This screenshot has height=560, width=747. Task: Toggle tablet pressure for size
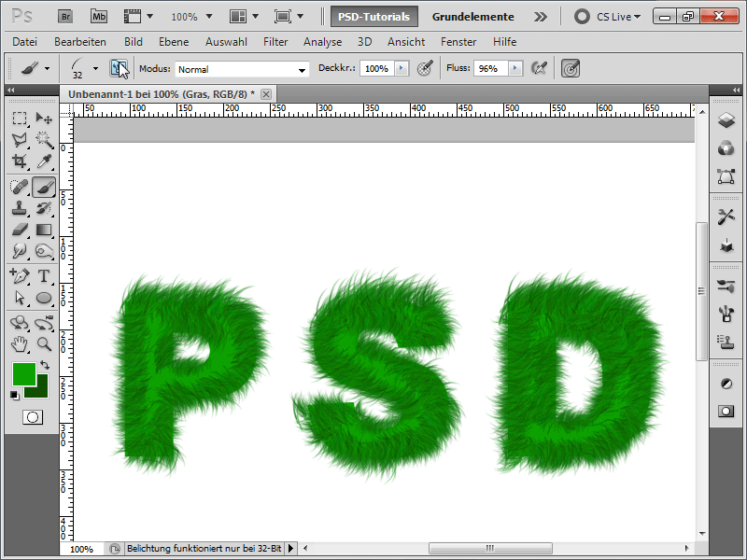click(x=571, y=68)
